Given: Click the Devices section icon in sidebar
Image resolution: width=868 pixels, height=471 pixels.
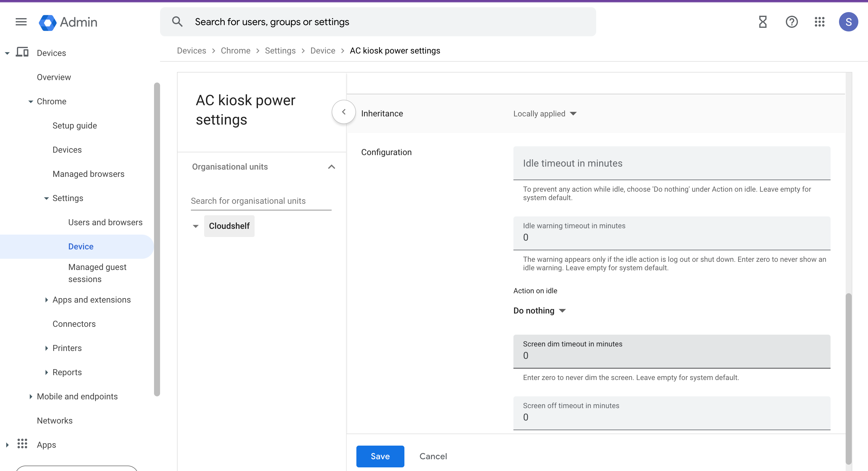Looking at the screenshot, I should (x=22, y=52).
